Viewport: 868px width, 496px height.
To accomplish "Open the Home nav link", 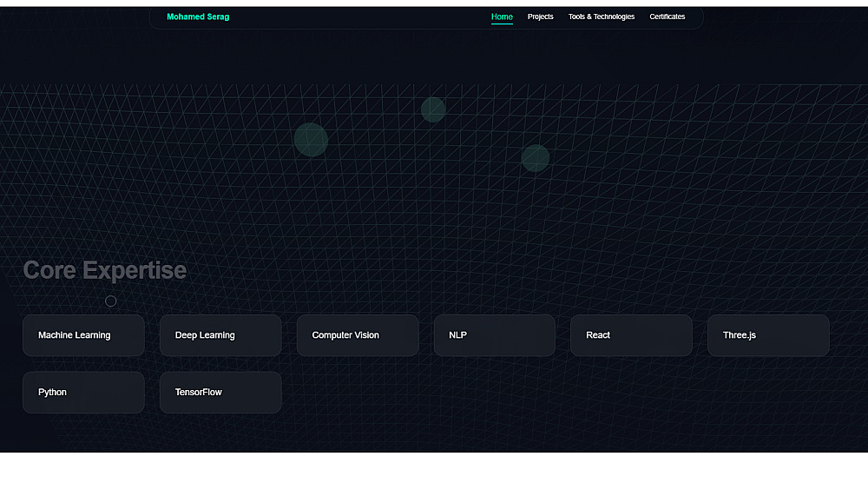I will tap(502, 17).
